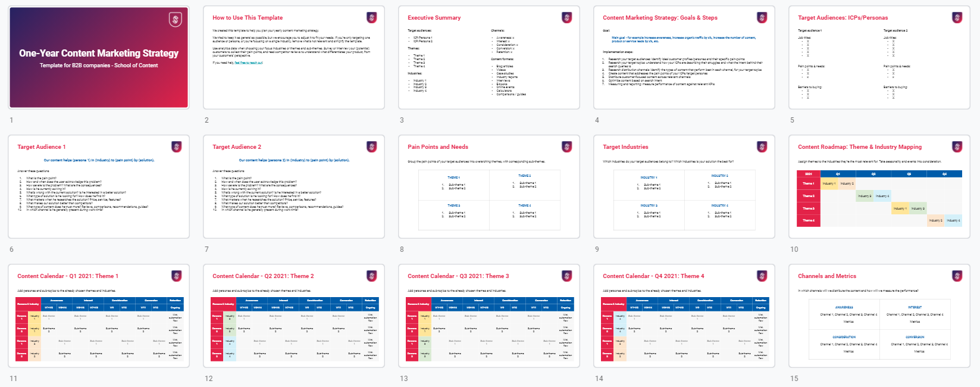The image size is (980, 387).
Task: Click slide number 1 label under title slide
Action: point(11,120)
